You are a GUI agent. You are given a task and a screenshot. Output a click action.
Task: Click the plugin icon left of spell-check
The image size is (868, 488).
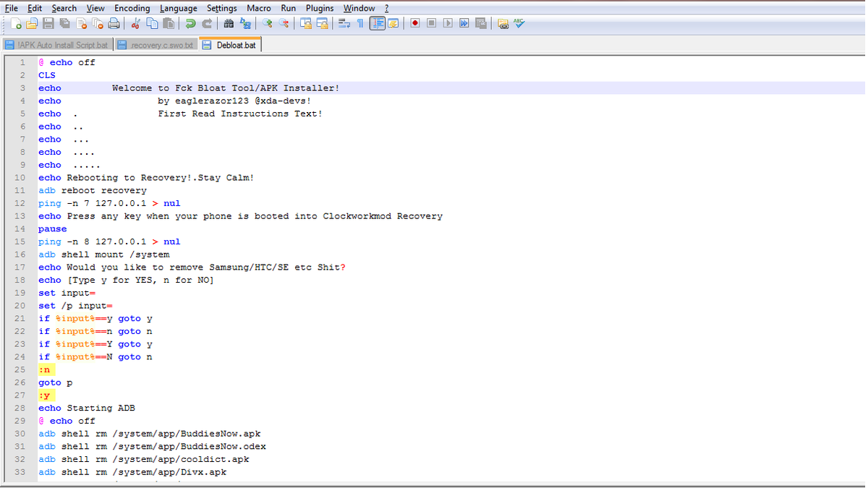(x=503, y=23)
